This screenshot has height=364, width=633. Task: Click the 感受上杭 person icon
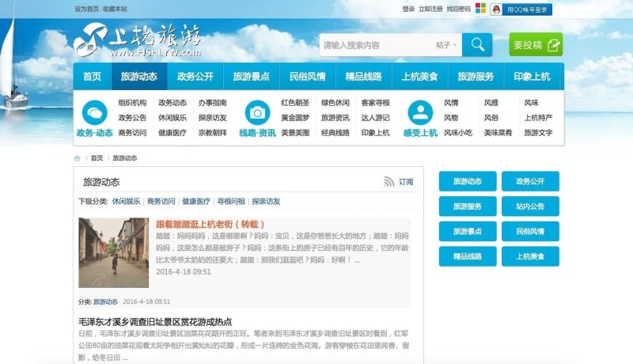pos(420,112)
